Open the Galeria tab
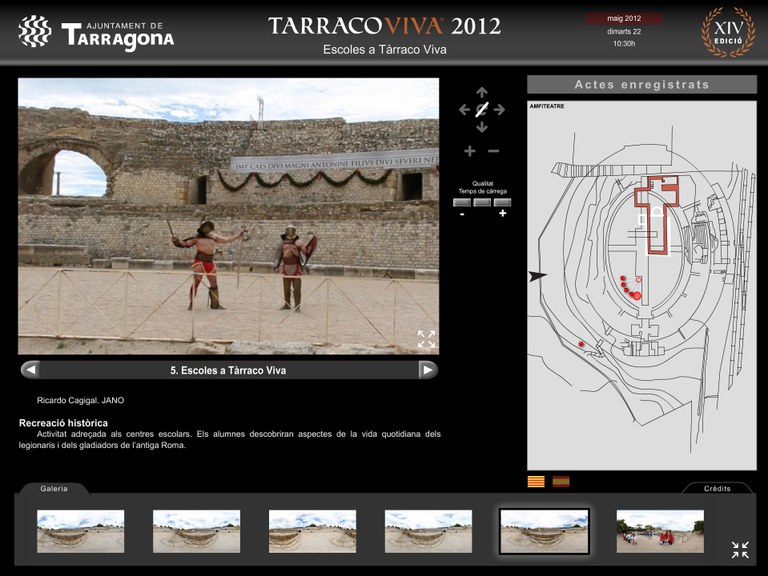Screen dimensions: 768x576 [x=54, y=489]
